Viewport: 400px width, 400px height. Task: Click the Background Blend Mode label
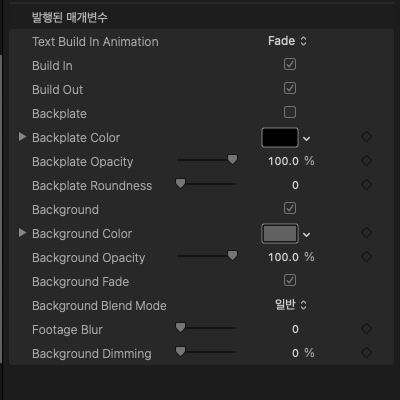(x=99, y=306)
